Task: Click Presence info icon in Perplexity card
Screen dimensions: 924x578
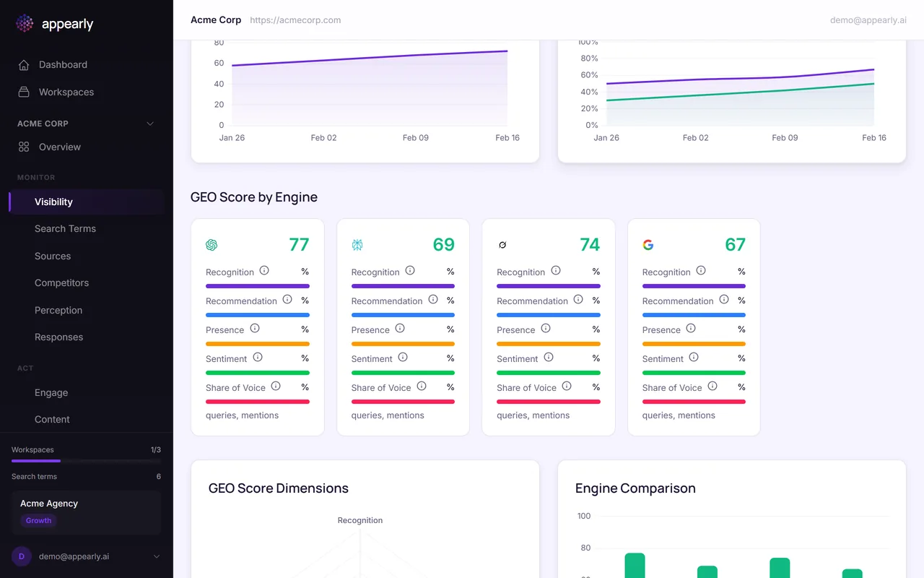Action: click(x=400, y=329)
